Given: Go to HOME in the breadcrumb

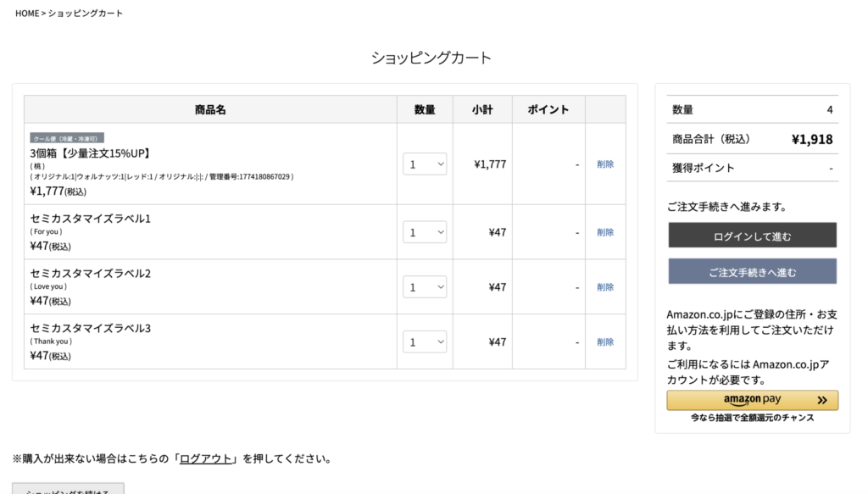Looking at the screenshot, I should pos(26,14).
